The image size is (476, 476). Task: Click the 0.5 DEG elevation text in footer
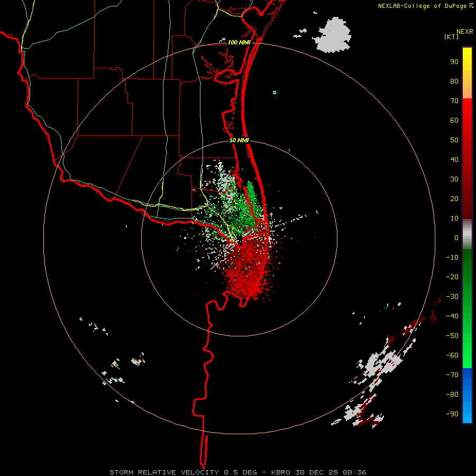pos(240,472)
